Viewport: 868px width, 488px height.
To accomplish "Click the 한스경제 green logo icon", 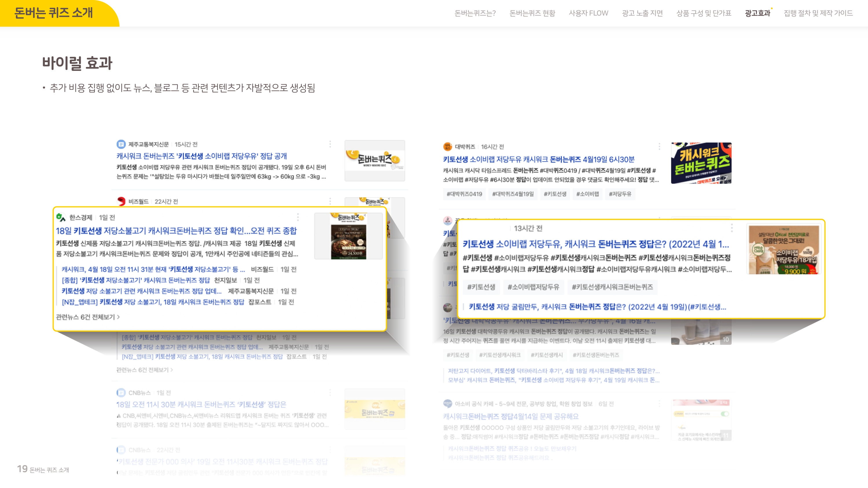I will [61, 217].
